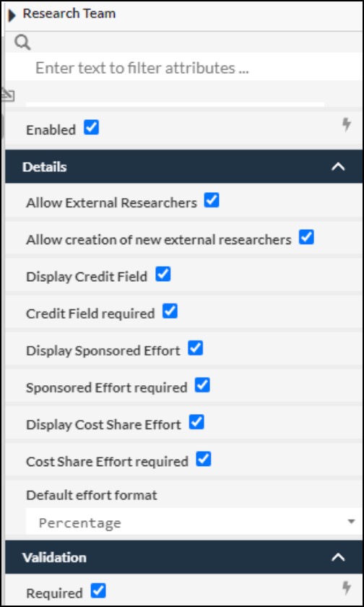The height and width of the screenshot is (607, 364).
Task: Toggle Allow creation of new external researchers
Action: click(x=306, y=237)
